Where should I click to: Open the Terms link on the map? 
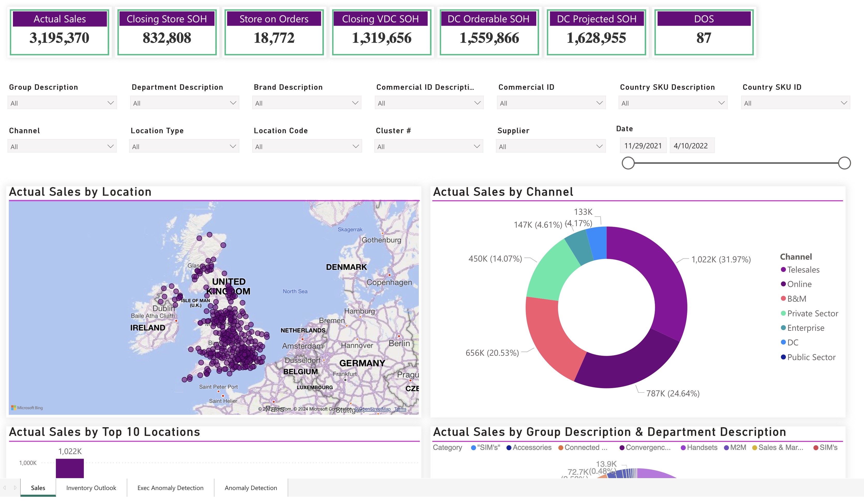(400, 409)
